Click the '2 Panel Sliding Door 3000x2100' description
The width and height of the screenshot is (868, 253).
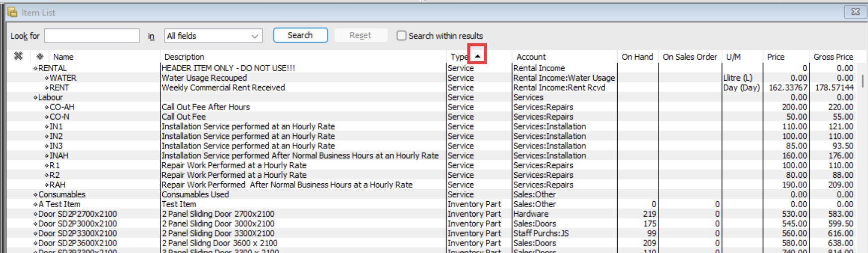(x=218, y=224)
